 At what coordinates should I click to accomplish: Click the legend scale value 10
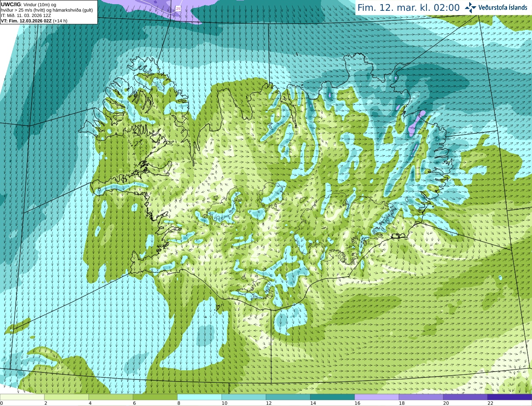coord(224,403)
